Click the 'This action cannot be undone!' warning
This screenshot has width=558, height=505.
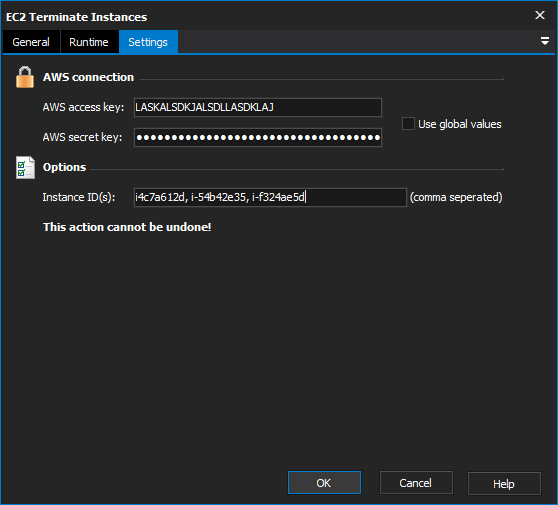[x=127, y=227]
